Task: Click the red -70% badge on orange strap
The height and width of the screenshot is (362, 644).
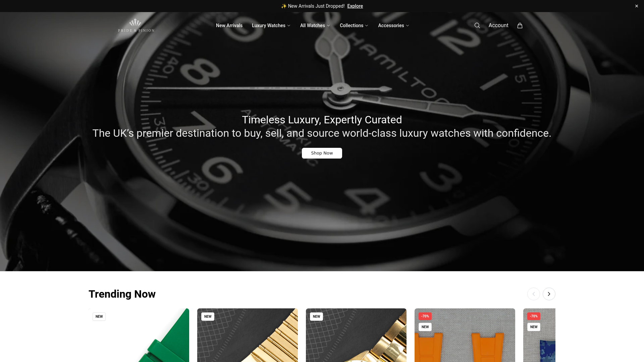Action: click(425, 316)
